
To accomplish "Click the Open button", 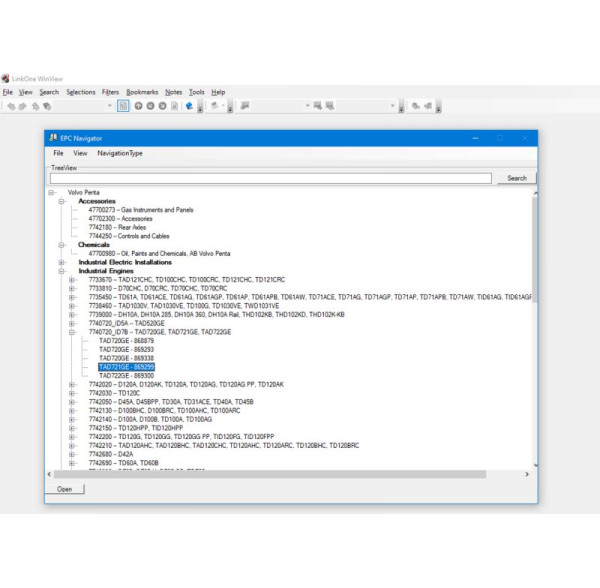I will point(64,489).
